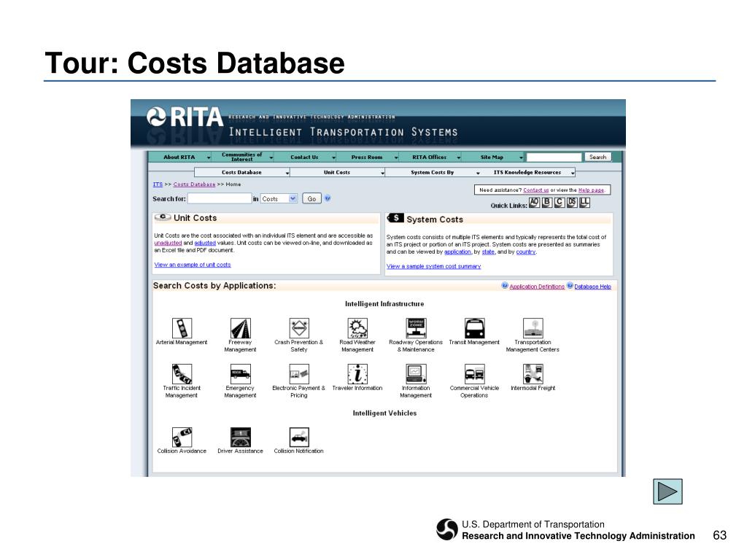Click the Search button in top bar

[598, 157]
